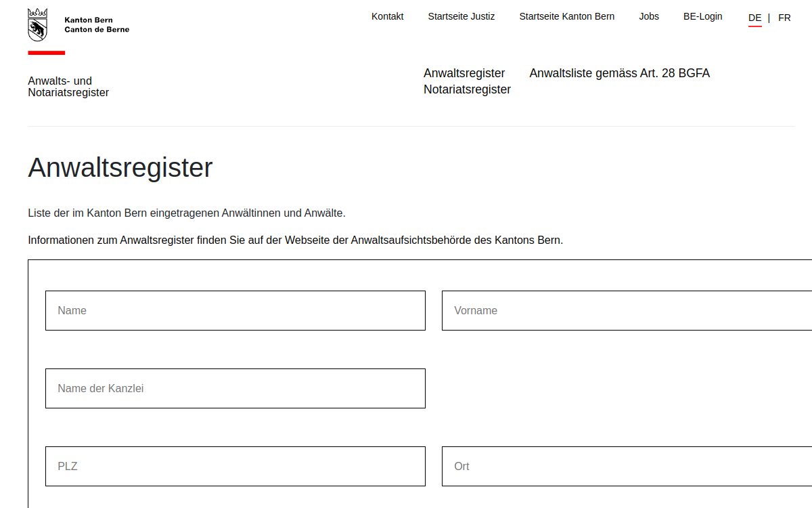This screenshot has height=508, width=812.
Task: Select the Notariatsregister menu item
Action: click(467, 89)
